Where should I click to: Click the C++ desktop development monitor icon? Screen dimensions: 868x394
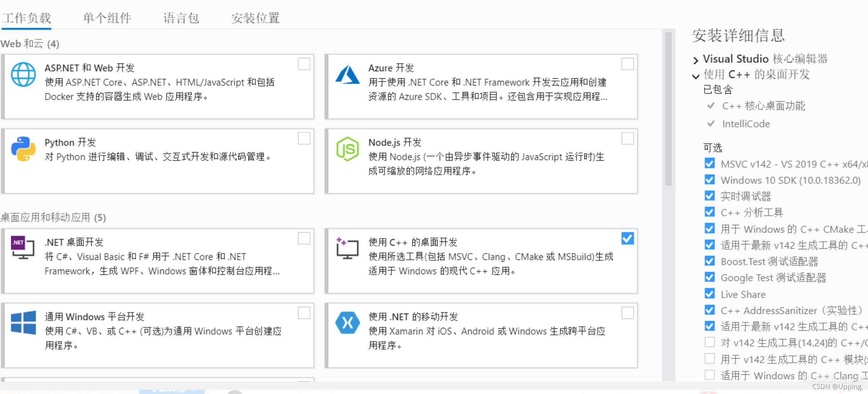(x=347, y=248)
